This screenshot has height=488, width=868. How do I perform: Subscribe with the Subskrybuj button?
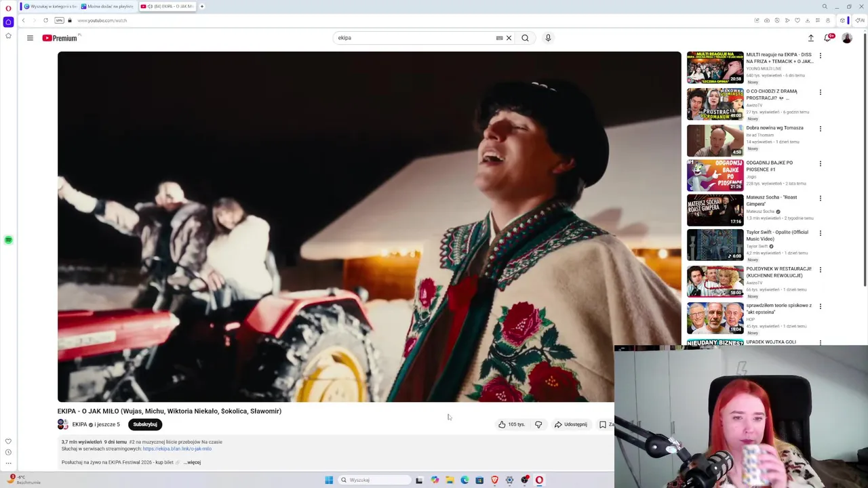click(x=145, y=424)
